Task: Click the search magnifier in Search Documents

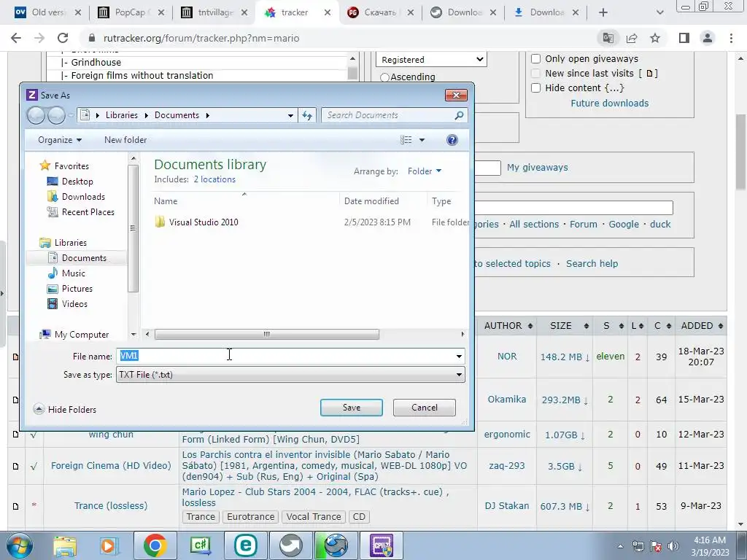Action: (460, 115)
